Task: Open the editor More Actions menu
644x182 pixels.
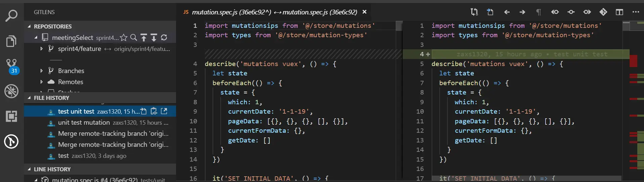Action: [636, 12]
